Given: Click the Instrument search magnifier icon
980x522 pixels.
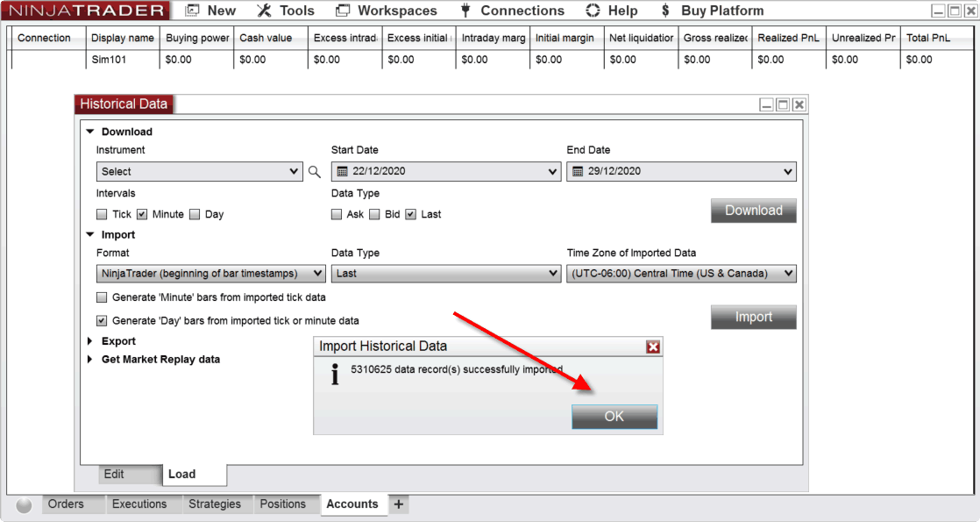Looking at the screenshot, I should click(x=315, y=171).
